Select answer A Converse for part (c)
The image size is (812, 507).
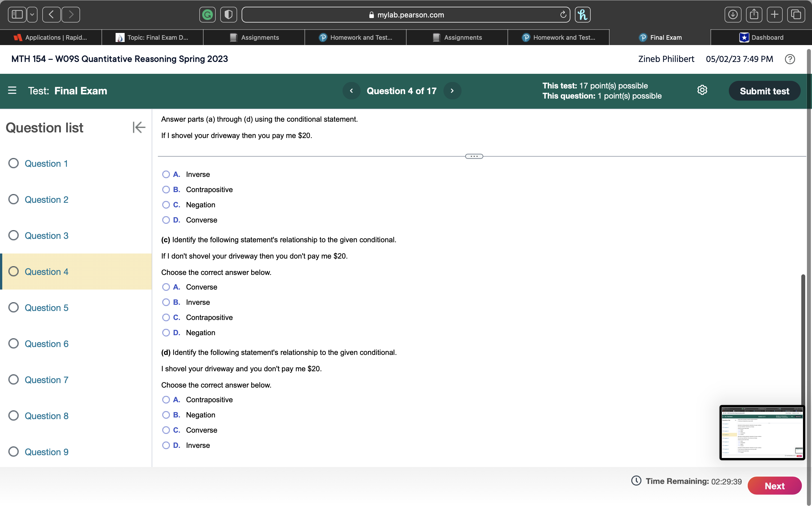point(166,287)
